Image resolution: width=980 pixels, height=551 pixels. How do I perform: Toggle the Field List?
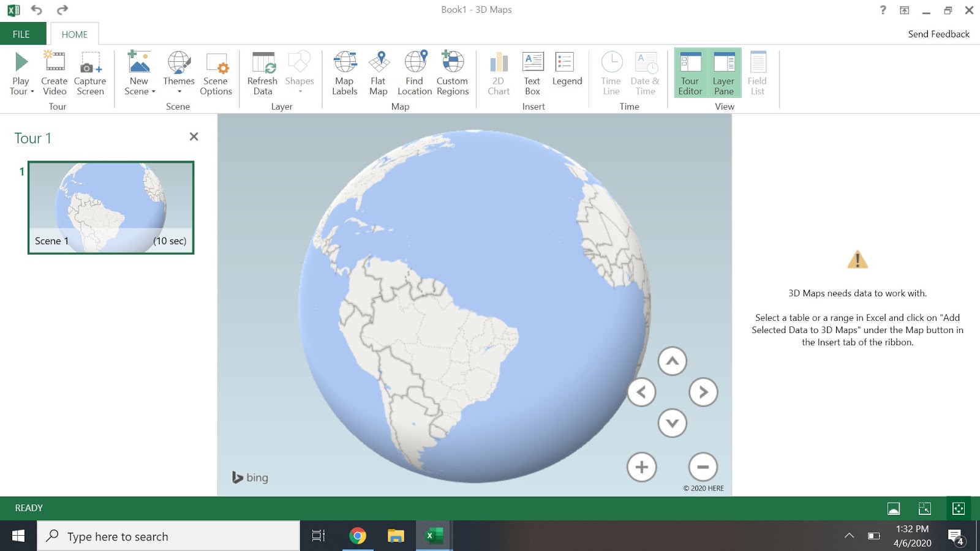pos(758,73)
